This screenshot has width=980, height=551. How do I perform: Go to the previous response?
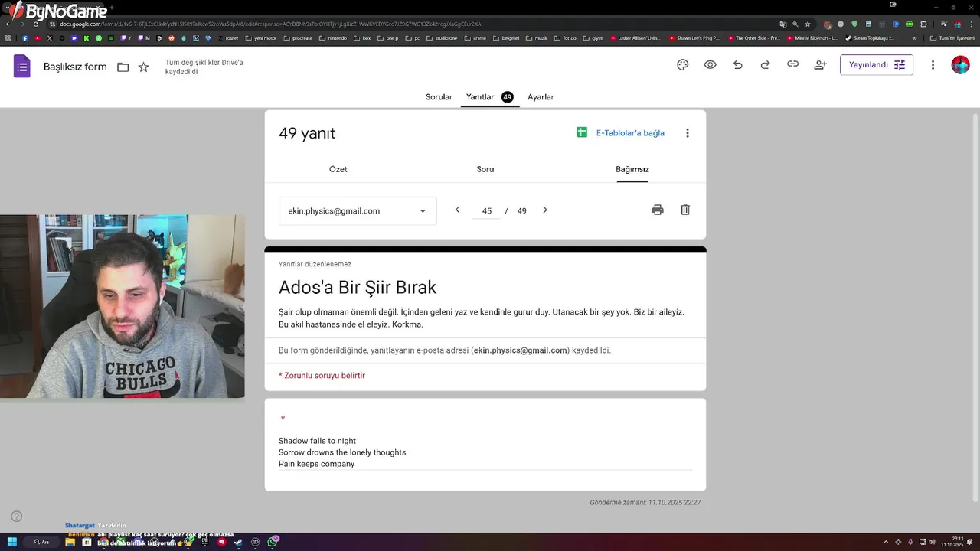(458, 210)
